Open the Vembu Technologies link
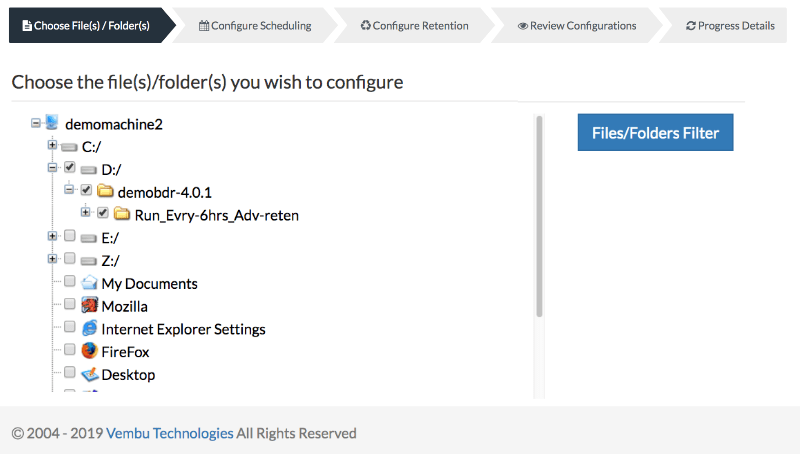The height and width of the screenshot is (454, 800). pos(169,433)
